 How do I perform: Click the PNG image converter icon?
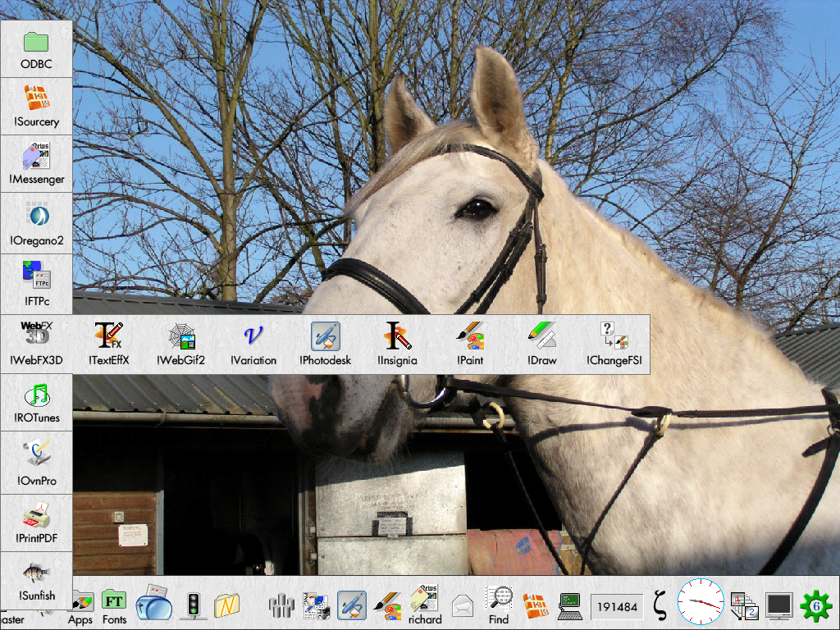pos(316,606)
